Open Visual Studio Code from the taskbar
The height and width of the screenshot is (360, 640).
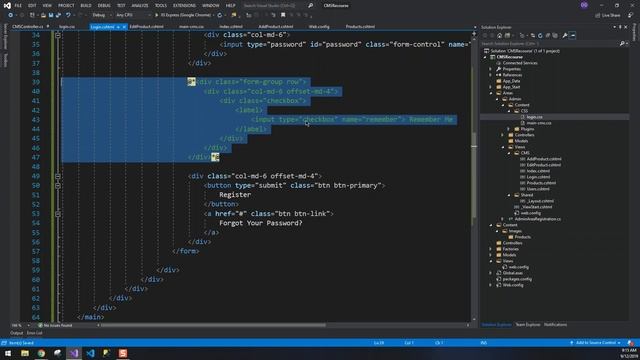(x=90, y=353)
